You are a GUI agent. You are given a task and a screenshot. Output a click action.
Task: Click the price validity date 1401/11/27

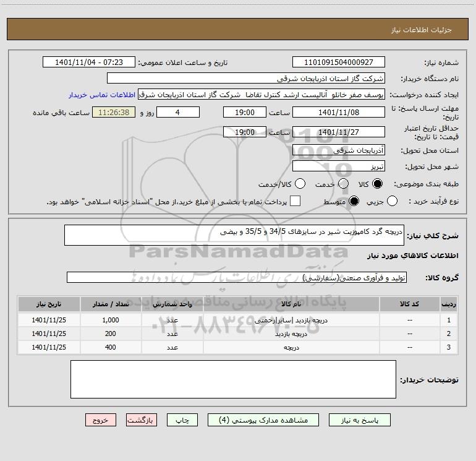click(x=339, y=132)
